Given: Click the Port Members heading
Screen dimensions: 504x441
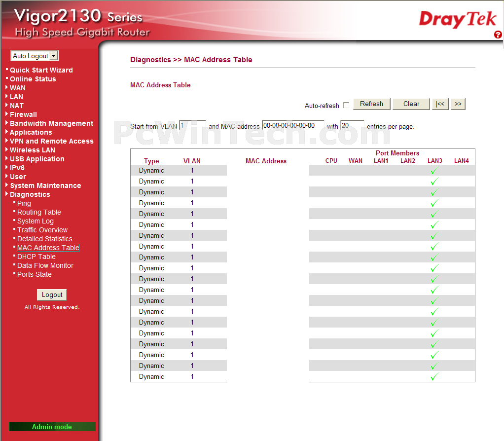Looking at the screenshot, I should pos(397,153).
